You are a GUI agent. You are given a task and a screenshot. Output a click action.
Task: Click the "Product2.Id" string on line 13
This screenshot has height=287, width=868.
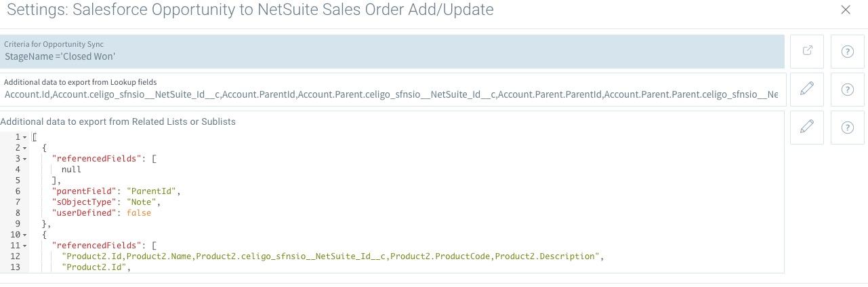[x=96, y=267]
